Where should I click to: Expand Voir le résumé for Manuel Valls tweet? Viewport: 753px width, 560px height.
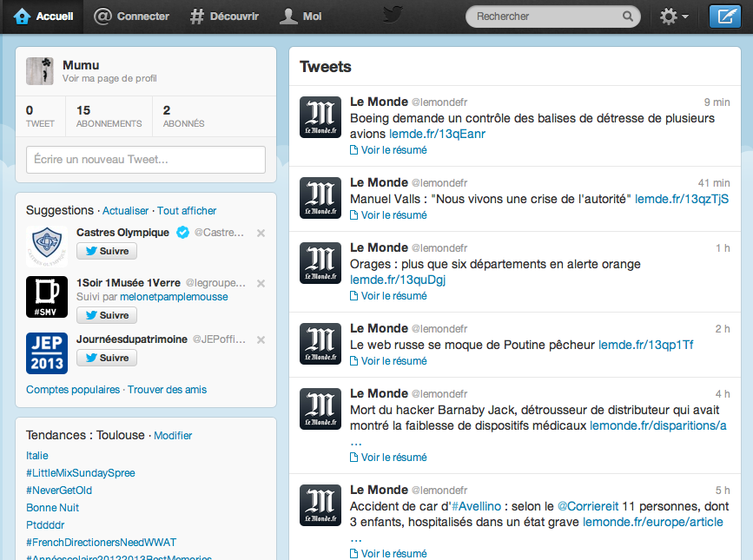(x=388, y=215)
